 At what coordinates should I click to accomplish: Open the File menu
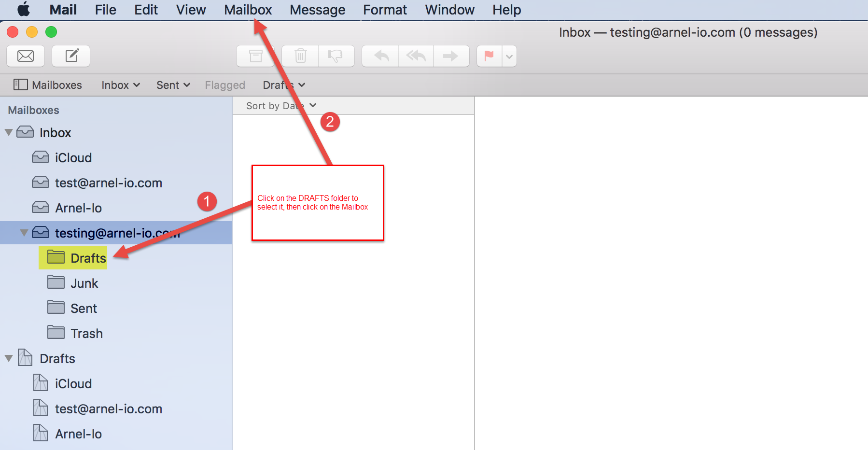point(106,10)
